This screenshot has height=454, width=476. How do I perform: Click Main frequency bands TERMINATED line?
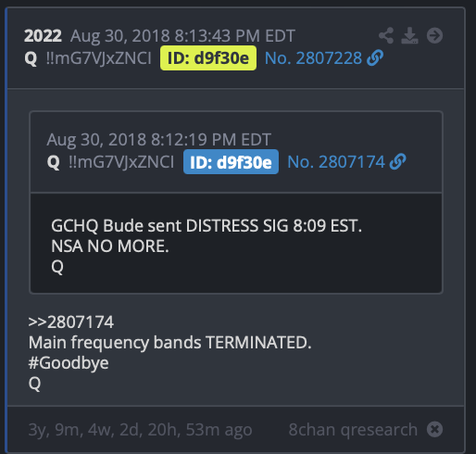pyautogui.click(x=169, y=343)
